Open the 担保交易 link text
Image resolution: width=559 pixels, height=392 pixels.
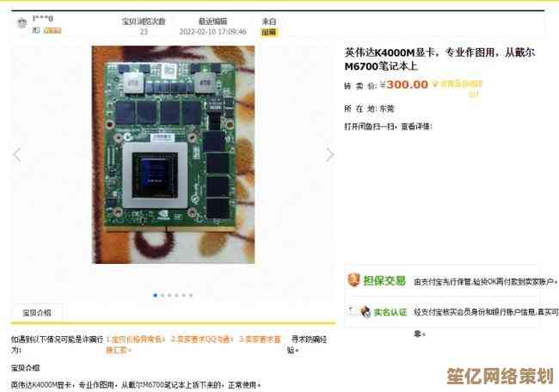[384, 281]
